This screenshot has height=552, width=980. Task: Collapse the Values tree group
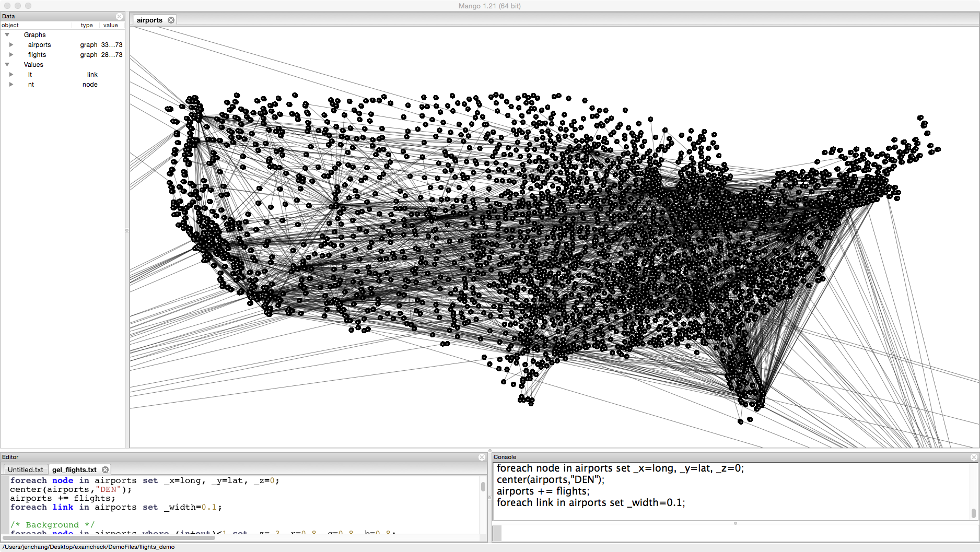click(7, 65)
